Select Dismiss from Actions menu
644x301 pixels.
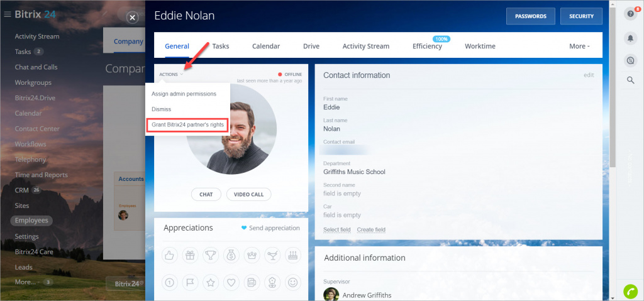click(x=162, y=109)
